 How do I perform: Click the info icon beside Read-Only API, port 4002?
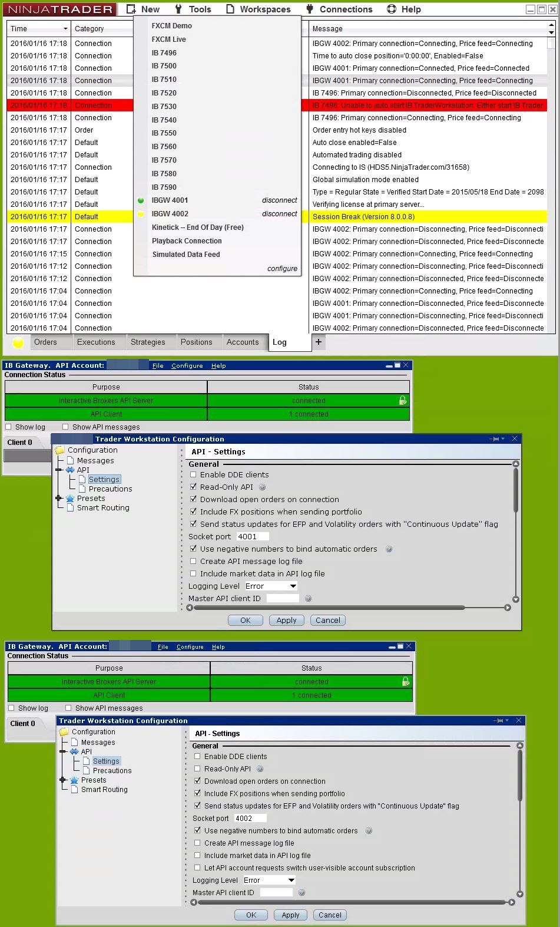coord(260,769)
